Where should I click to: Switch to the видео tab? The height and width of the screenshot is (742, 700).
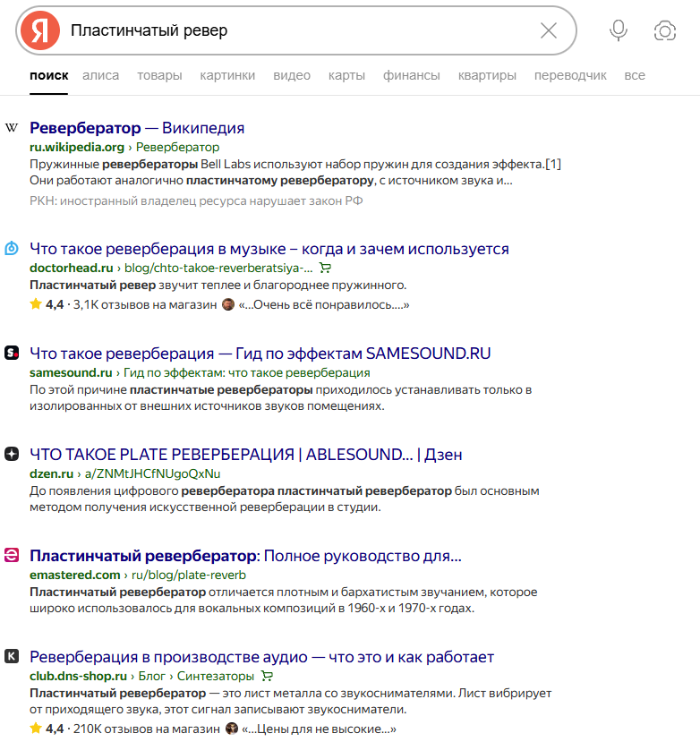click(x=292, y=75)
